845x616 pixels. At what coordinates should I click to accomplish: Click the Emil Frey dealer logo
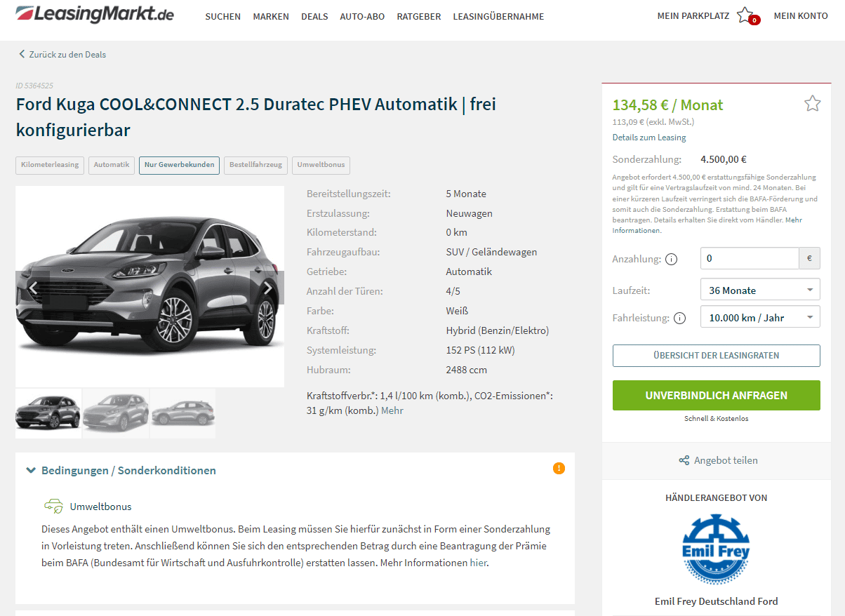click(x=716, y=549)
